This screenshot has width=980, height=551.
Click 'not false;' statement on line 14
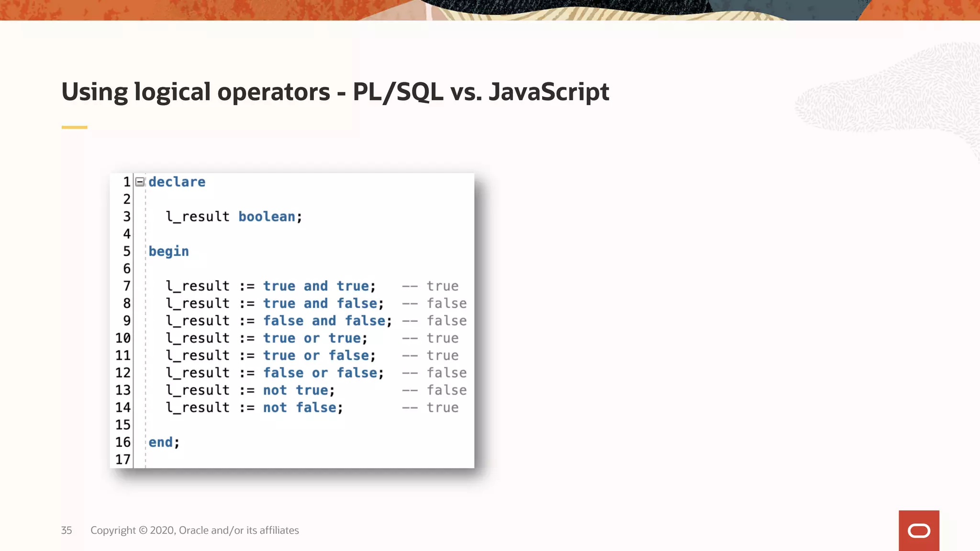[x=303, y=408]
